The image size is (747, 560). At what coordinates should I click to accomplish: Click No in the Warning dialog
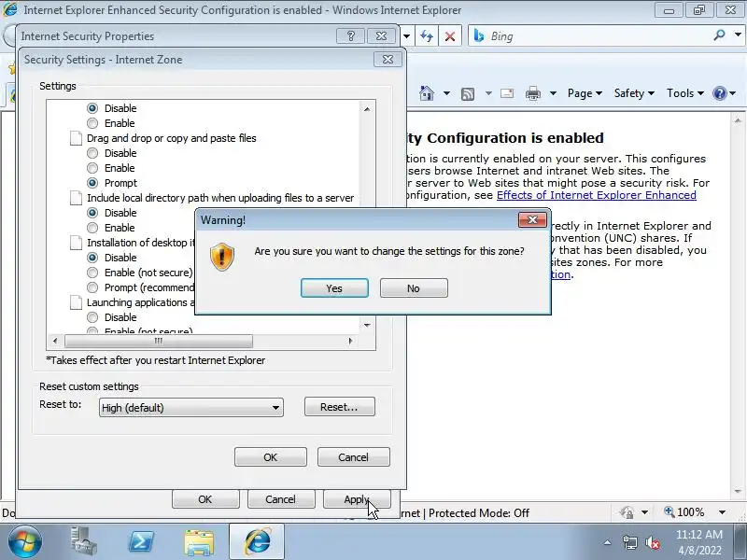coord(414,288)
